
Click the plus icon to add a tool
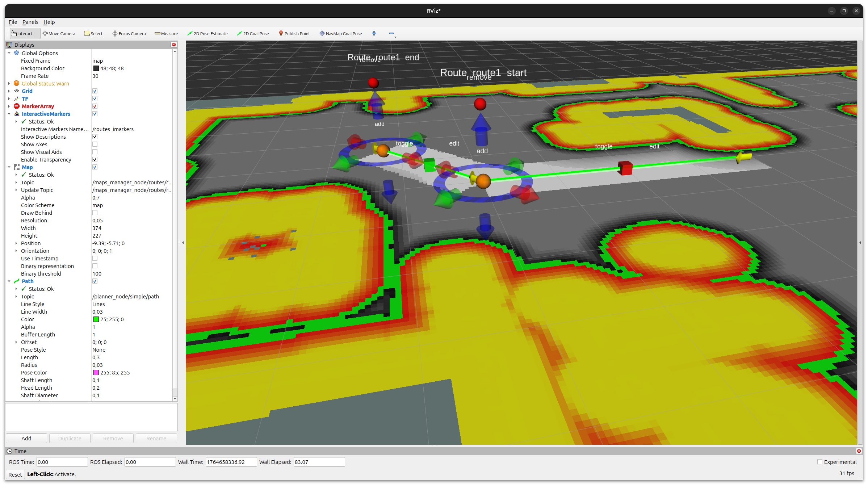[x=374, y=33]
